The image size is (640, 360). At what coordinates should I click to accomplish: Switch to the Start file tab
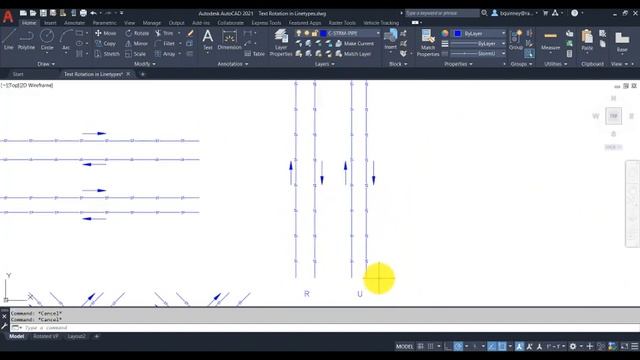[x=18, y=74]
